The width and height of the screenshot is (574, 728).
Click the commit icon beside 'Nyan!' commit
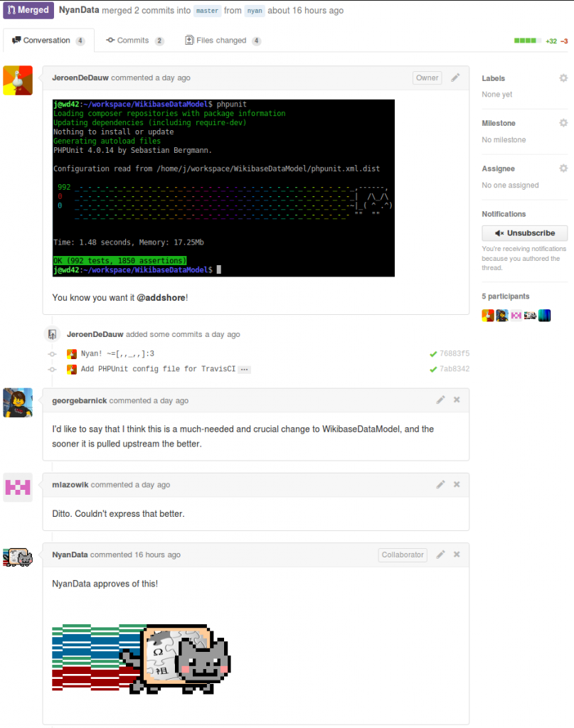52,354
